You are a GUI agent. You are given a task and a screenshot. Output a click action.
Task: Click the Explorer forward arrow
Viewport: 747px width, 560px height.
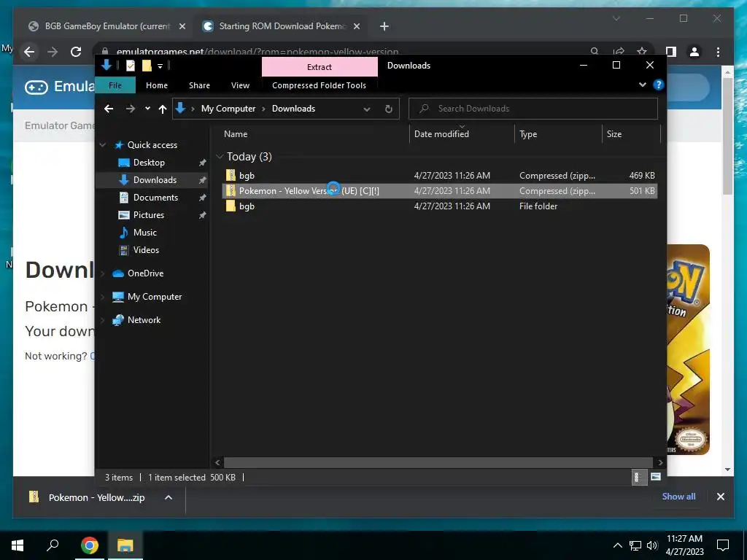click(130, 109)
